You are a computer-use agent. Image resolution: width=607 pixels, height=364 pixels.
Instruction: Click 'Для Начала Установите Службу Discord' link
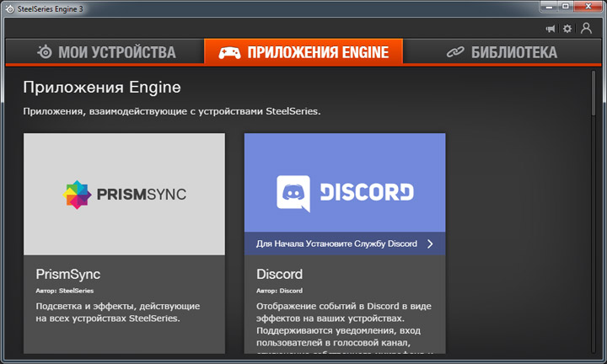pyautogui.click(x=336, y=244)
